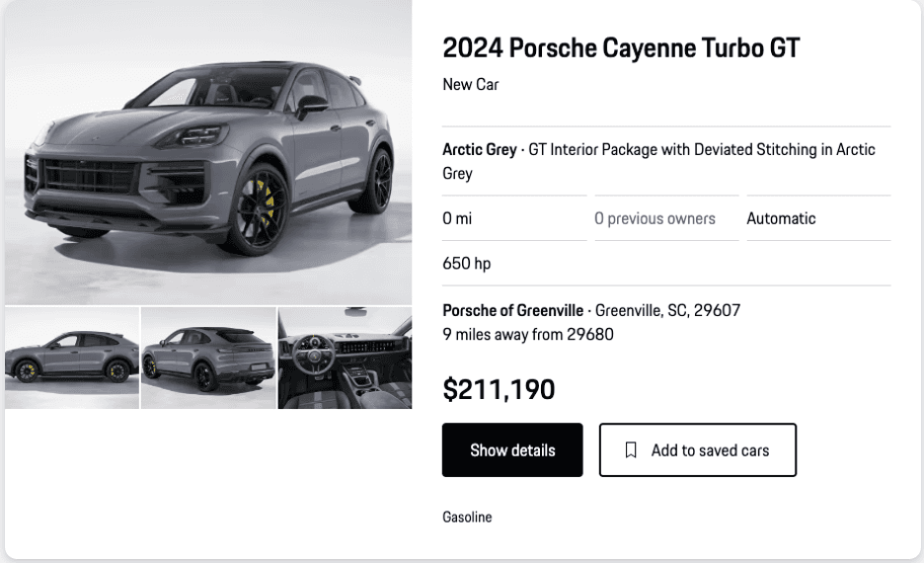The image size is (924, 563).
Task: Click the $211,190 price
Action: point(499,390)
